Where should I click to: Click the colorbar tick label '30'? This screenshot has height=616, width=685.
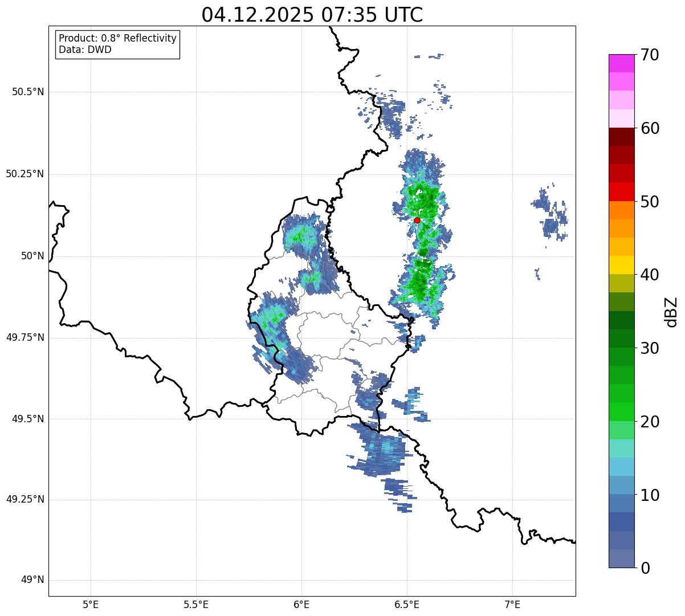pyautogui.click(x=650, y=348)
